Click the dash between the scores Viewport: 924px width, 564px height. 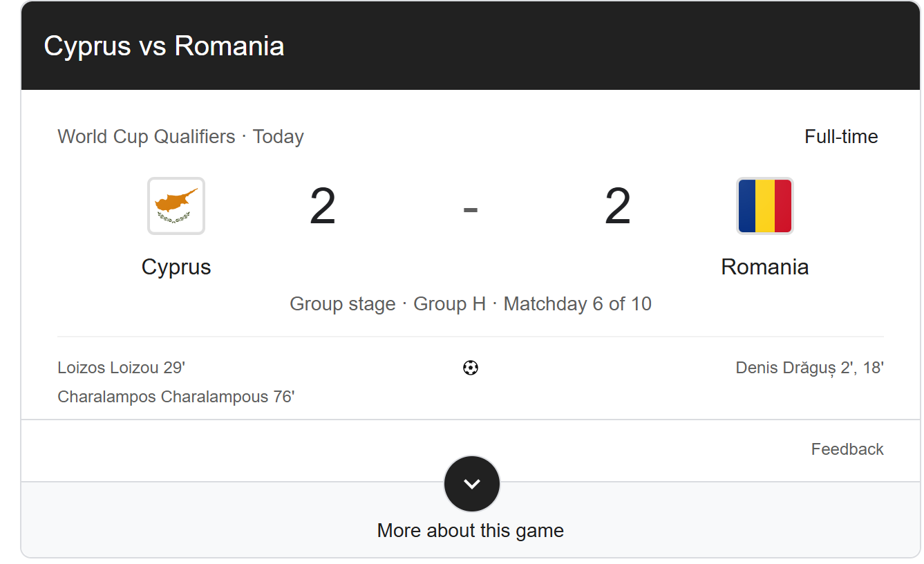[471, 209]
